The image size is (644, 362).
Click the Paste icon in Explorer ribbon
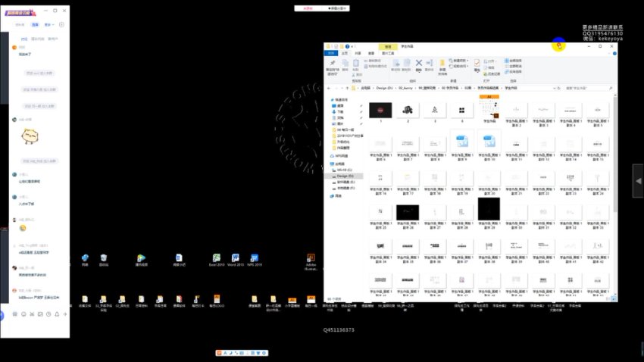(x=355, y=65)
